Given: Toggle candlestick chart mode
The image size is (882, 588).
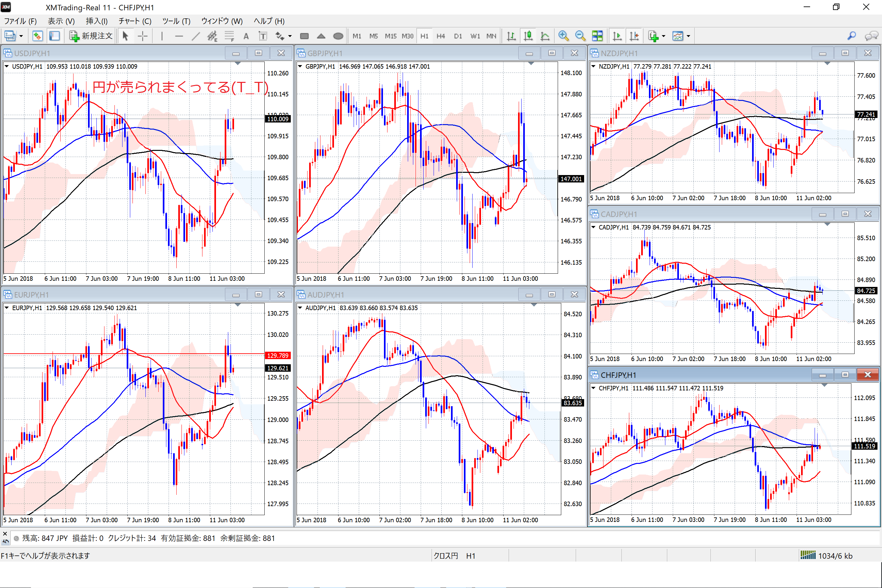Looking at the screenshot, I should click(x=528, y=36).
